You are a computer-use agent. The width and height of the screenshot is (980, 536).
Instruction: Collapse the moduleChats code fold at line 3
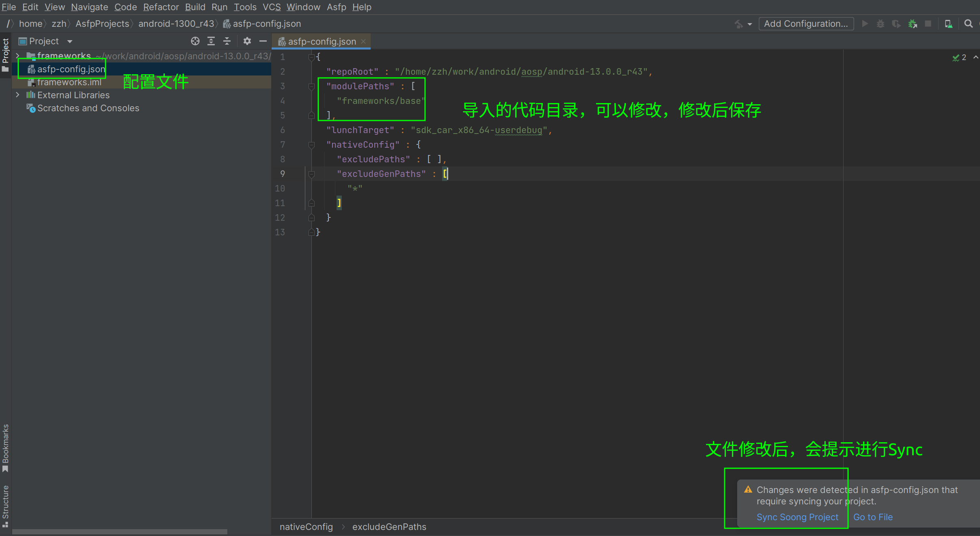pos(311,86)
